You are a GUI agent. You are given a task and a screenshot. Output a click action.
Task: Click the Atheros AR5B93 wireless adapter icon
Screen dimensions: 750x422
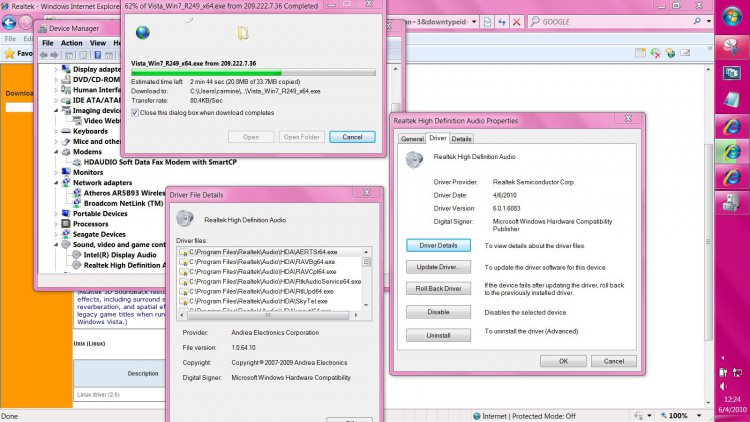coord(77,193)
